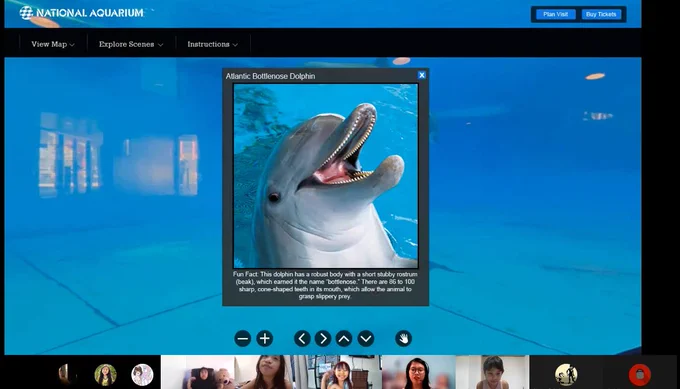Select the video of child holding stuffed toys
The image size is (680, 389).
[197, 372]
